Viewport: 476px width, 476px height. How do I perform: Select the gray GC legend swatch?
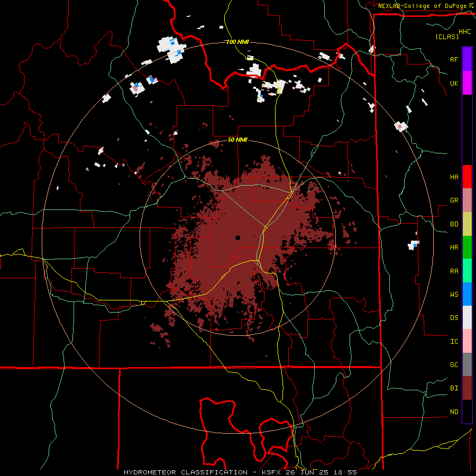click(x=467, y=364)
